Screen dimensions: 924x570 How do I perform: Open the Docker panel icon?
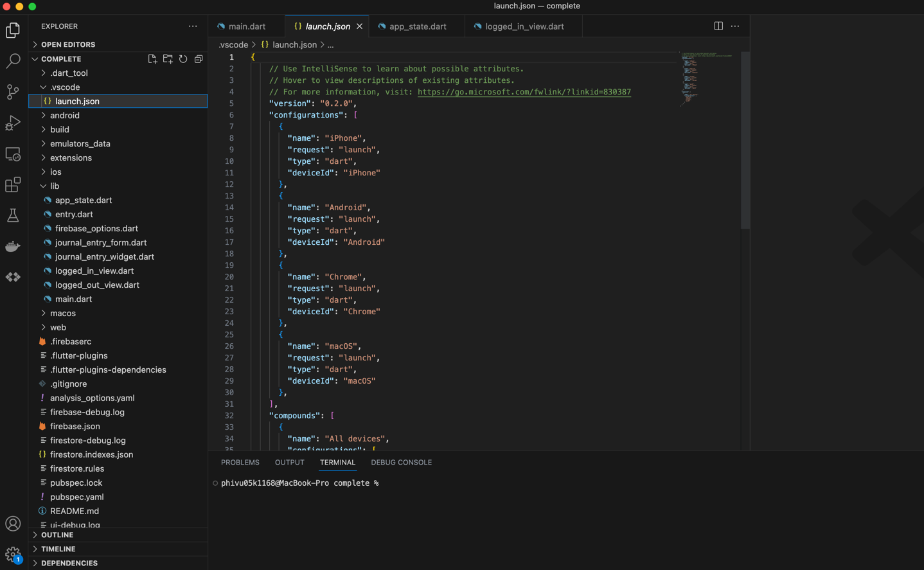coord(13,246)
